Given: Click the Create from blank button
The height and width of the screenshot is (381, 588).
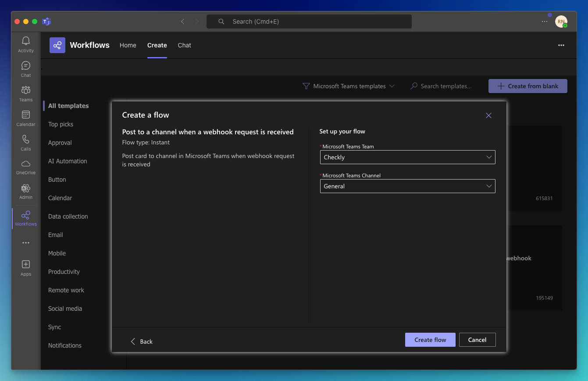Looking at the screenshot, I should (527, 86).
